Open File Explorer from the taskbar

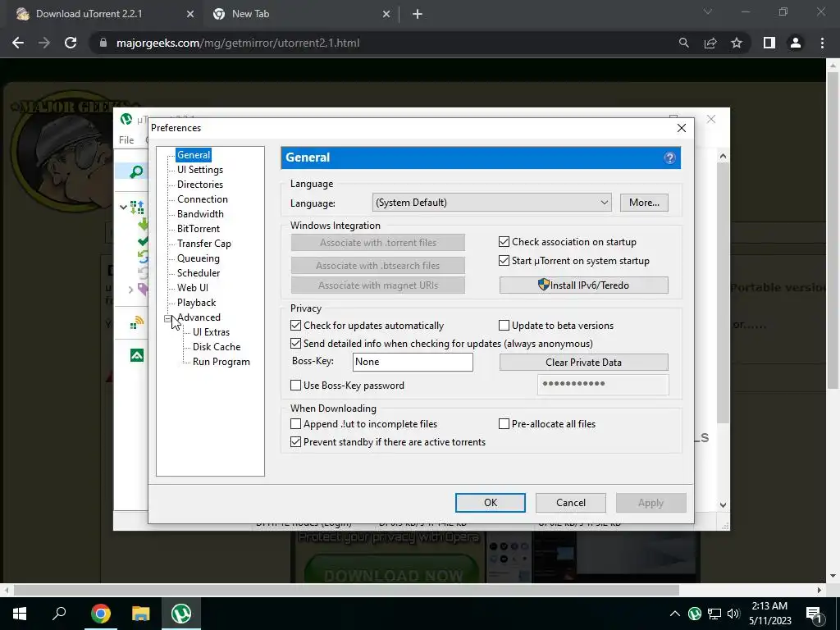[141, 614]
